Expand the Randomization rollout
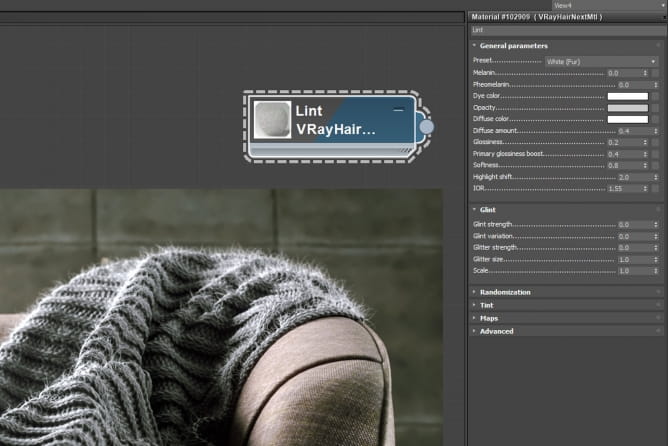Screen dimensions: 668x446 point(505,292)
